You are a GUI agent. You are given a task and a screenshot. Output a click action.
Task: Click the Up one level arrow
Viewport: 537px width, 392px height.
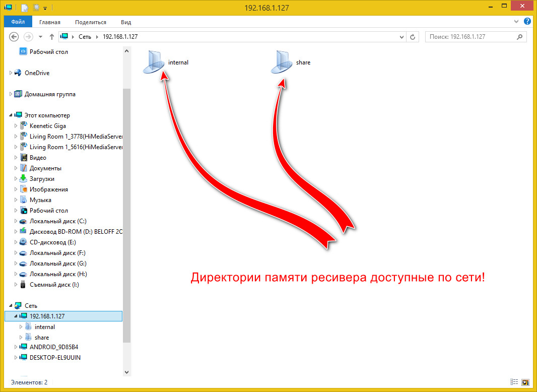(x=52, y=37)
